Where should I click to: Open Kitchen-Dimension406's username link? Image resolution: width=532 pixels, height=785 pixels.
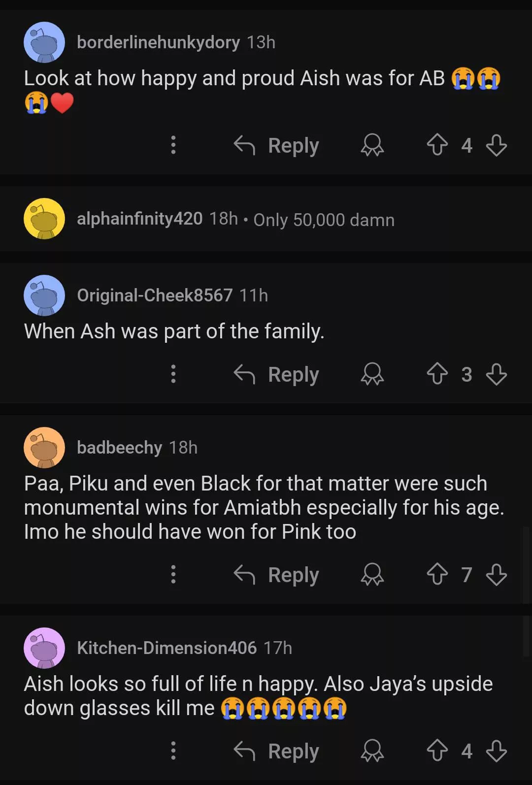(x=166, y=648)
